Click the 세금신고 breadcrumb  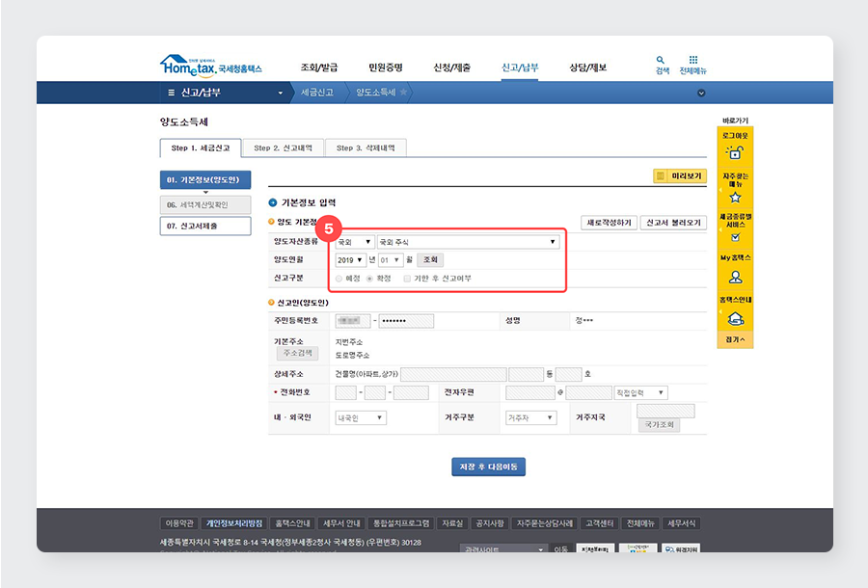point(317,93)
